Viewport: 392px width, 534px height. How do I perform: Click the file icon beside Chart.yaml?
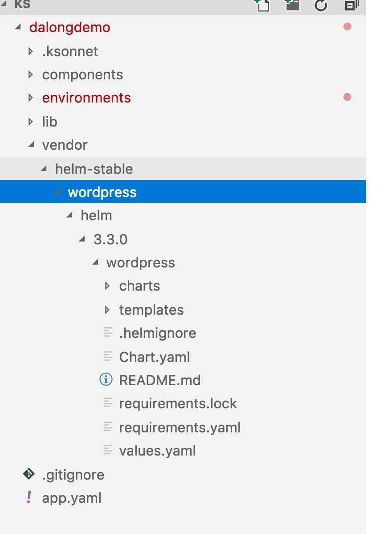pyautogui.click(x=107, y=356)
